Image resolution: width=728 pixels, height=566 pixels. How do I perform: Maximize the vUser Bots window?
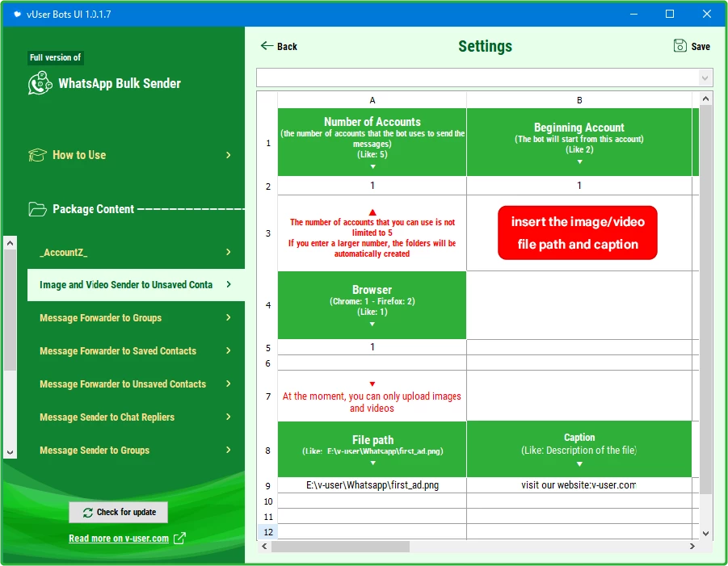[x=670, y=14]
